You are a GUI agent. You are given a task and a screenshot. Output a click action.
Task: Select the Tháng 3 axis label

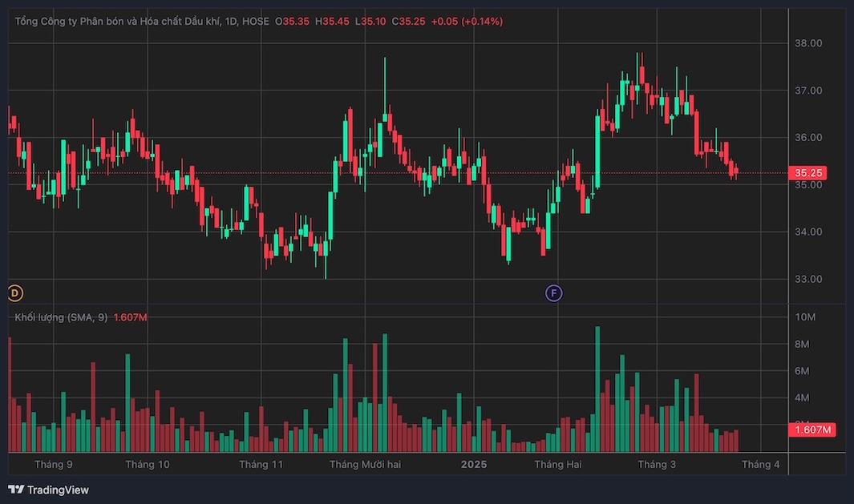click(657, 464)
